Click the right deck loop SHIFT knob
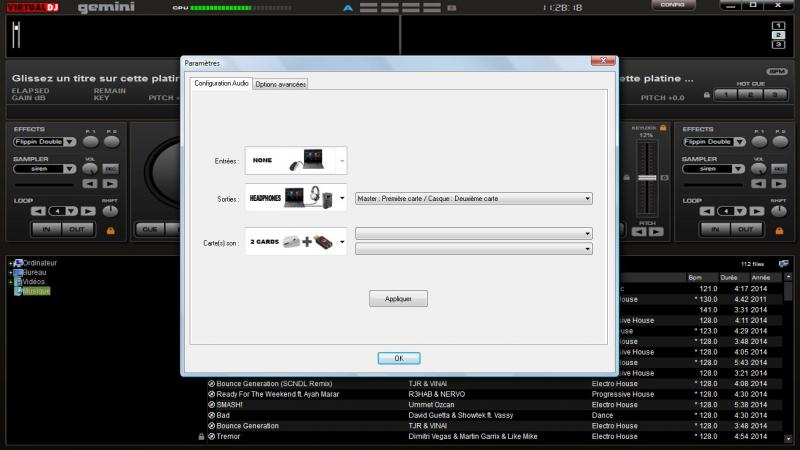This screenshot has width=800, height=450. (x=779, y=211)
